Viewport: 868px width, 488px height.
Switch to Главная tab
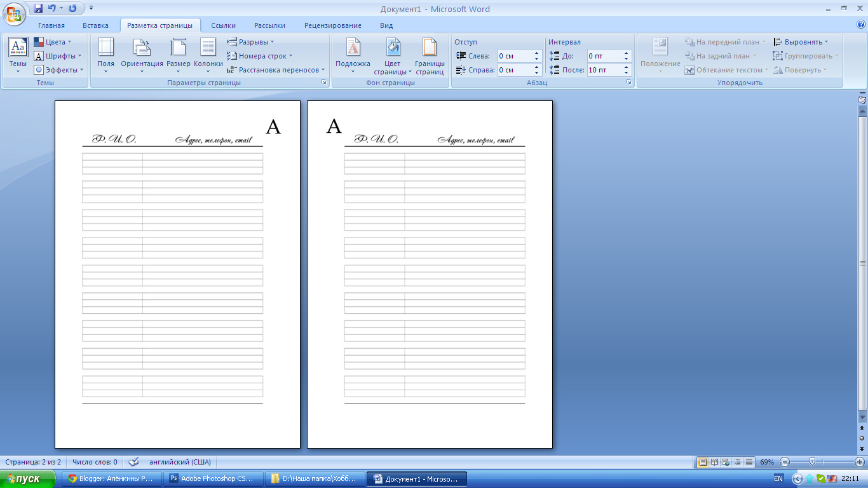(x=51, y=25)
